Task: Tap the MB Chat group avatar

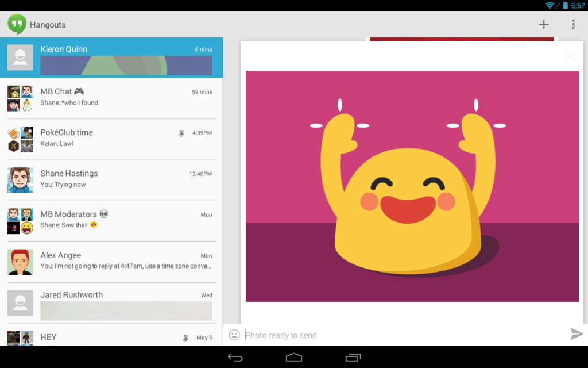Action: (x=20, y=98)
